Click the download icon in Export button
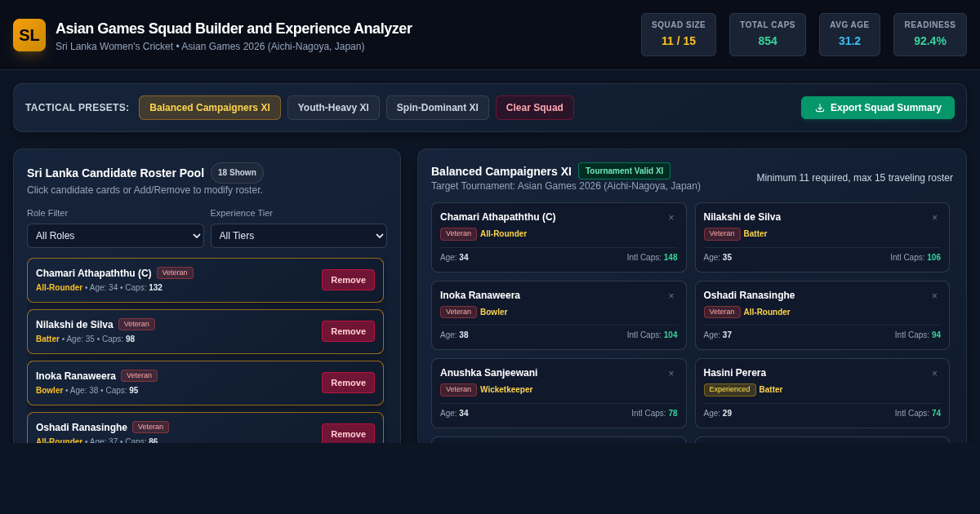This screenshot has width=980, height=514. click(820, 108)
